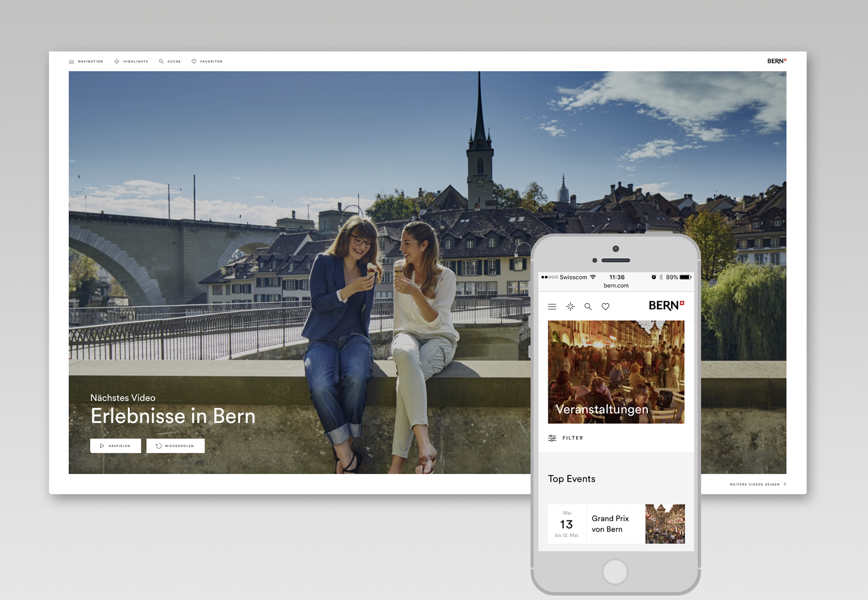Click the Erlebnisse in Bern video title
Screen dimensions: 868x600
[x=173, y=416]
